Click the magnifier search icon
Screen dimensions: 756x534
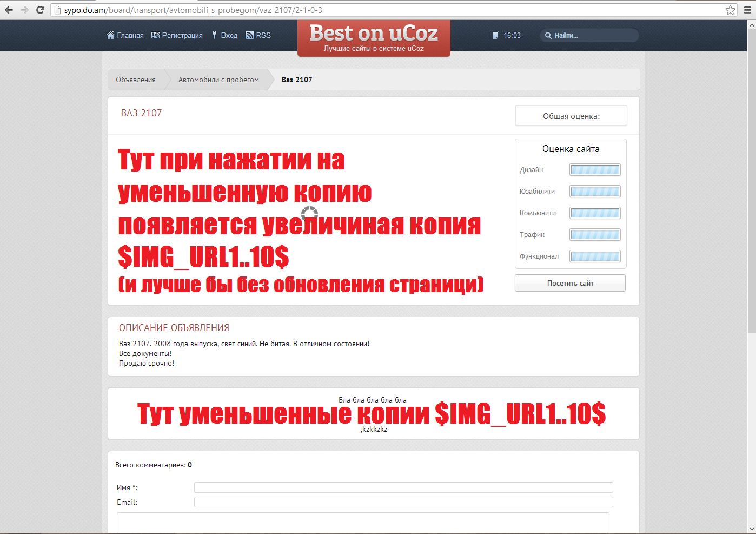(548, 36)
